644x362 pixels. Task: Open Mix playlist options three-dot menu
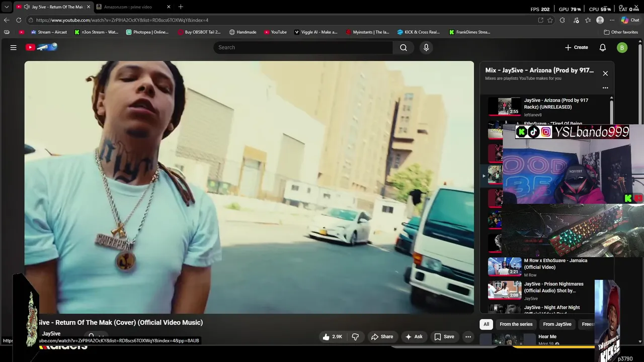[x=605, y=87]
